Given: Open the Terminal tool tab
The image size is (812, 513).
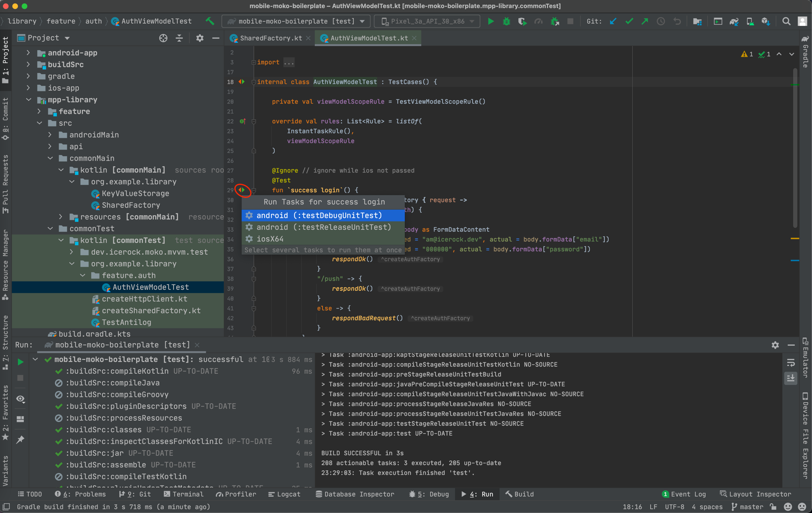Looking at the screenshot, I should pyautogui.click(x=184, y=494).
